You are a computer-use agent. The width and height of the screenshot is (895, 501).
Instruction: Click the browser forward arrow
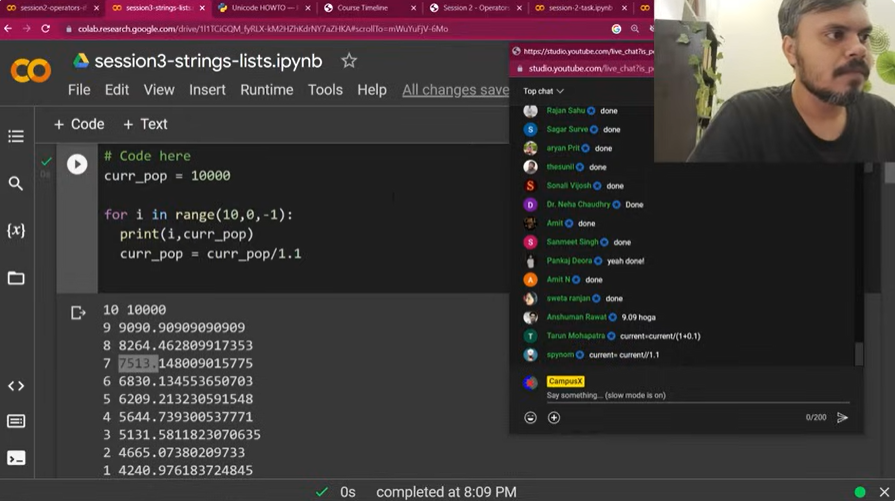[x=26, y=29]
